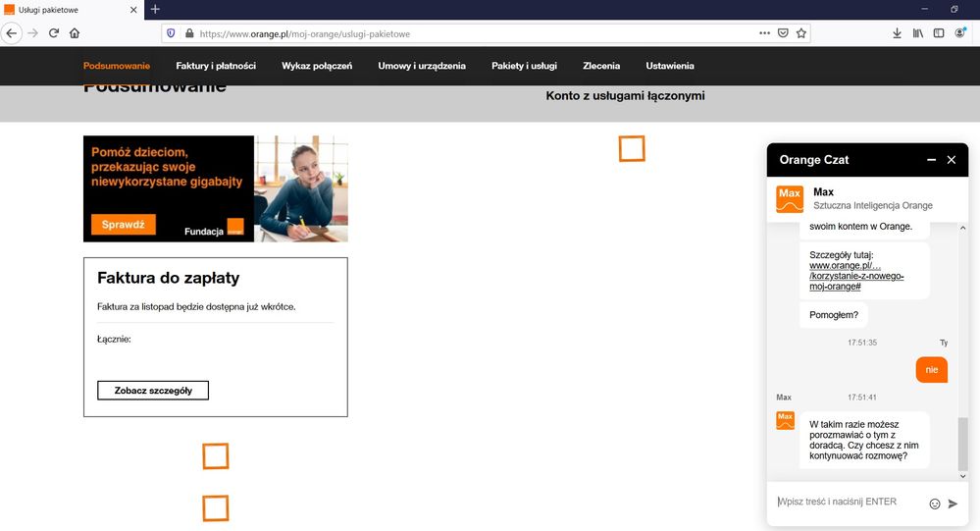Open Faktury i płatności menu
The image size is (980, 531).
point(216,66)
